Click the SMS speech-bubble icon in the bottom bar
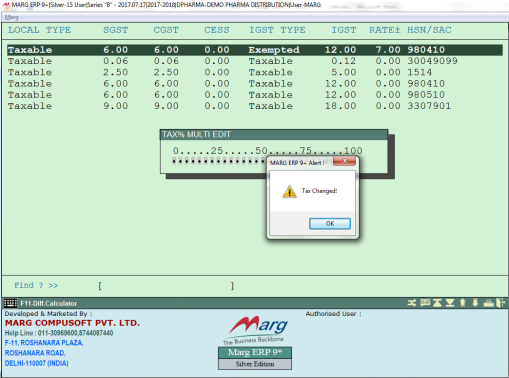Image resolution: width=509 pixels, height=378 pixels. pyautogui.click(x=425, y=303)
